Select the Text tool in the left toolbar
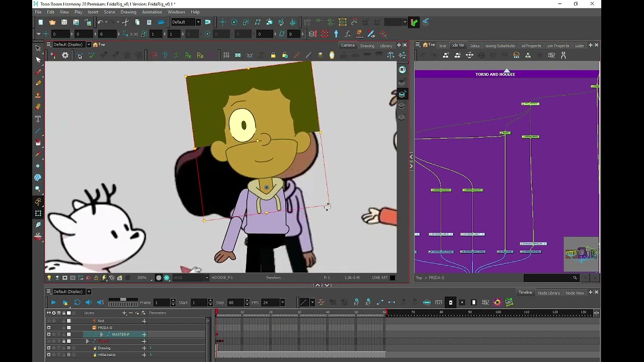 (38, 119)
